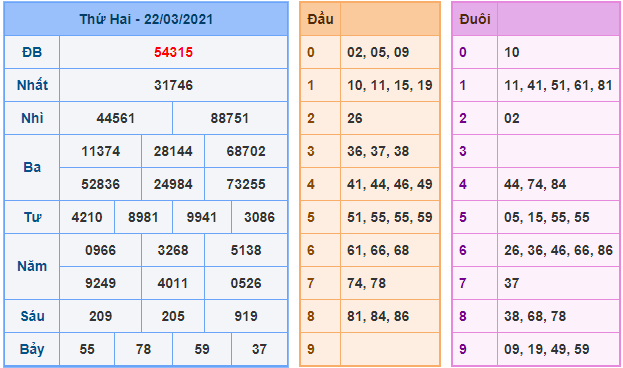Click number 59 in the Bảy row

tap(202, 349)
